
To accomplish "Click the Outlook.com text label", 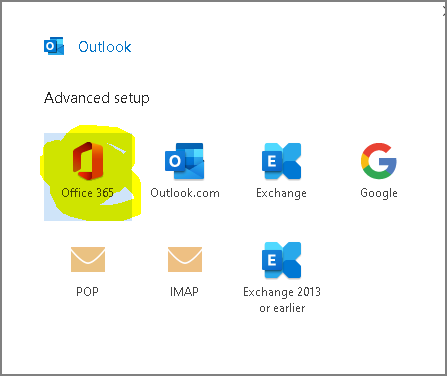I will pos(185,193).
